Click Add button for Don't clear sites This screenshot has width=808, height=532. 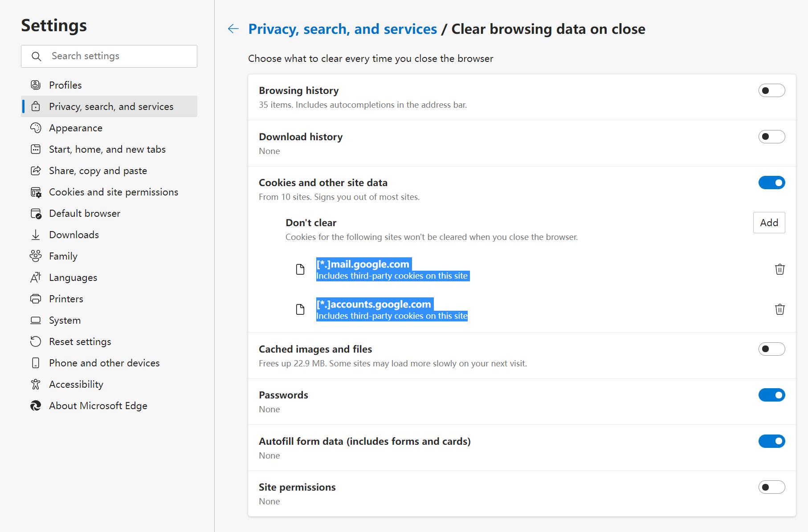pos(769,223)
